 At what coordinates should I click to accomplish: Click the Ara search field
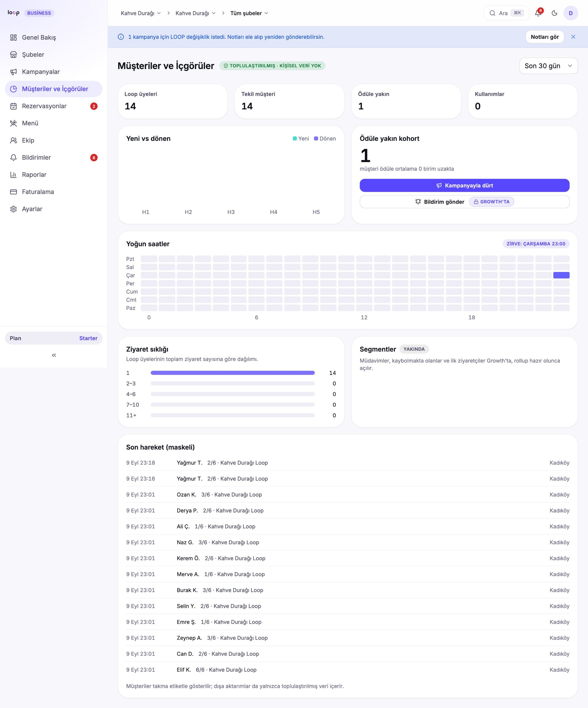506,13
